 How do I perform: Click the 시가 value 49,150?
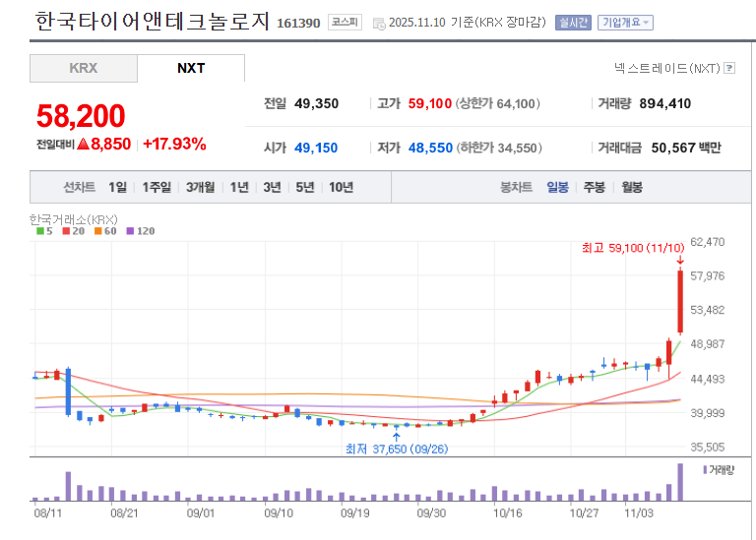pos(316,148)
